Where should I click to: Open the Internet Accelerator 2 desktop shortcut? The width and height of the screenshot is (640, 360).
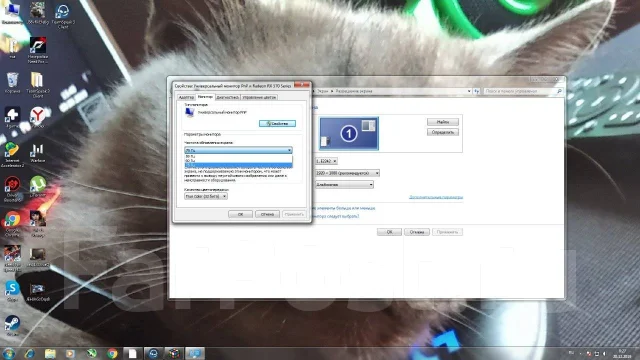pyautogui.click(x=12, y=155)
